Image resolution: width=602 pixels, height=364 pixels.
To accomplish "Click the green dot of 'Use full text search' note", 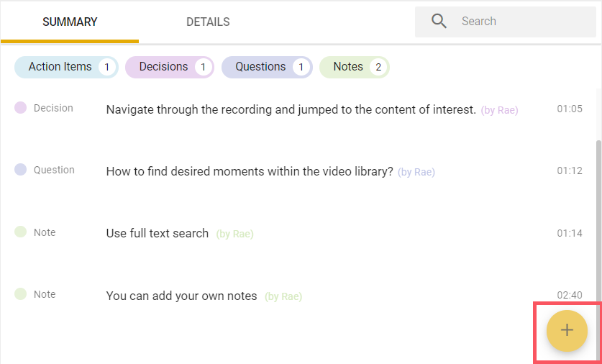I will pos(20,232).
